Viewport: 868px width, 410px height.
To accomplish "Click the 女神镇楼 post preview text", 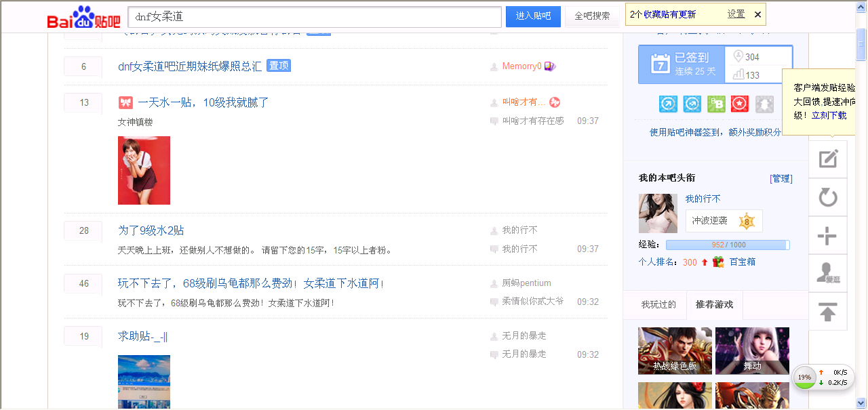I will [135, 122].
